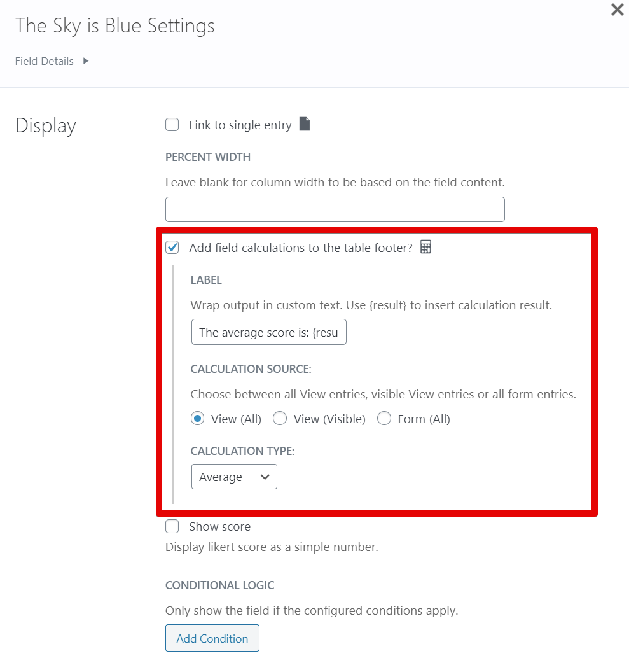The height and width of the screenshot is (672, 629).
Task: Click the Average dropdown chevron arrow
Action: coord(265,477)
